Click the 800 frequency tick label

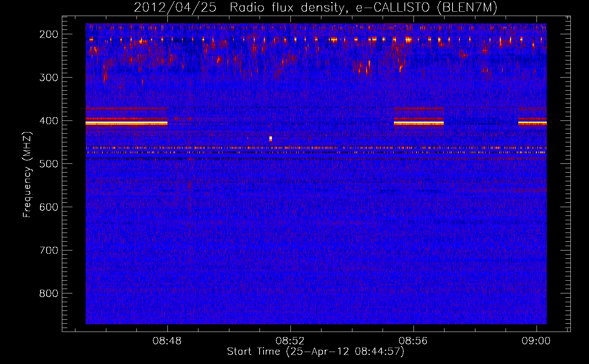tap(49, 294)
